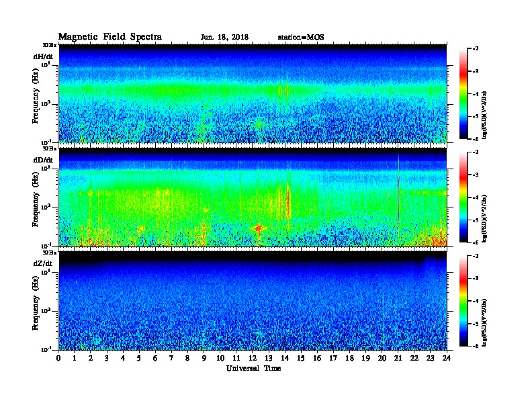The width and height of the screenshot is (532, 411).
Task: Click the -4 tick on the dZ/dt color bar
Action: 476,301
